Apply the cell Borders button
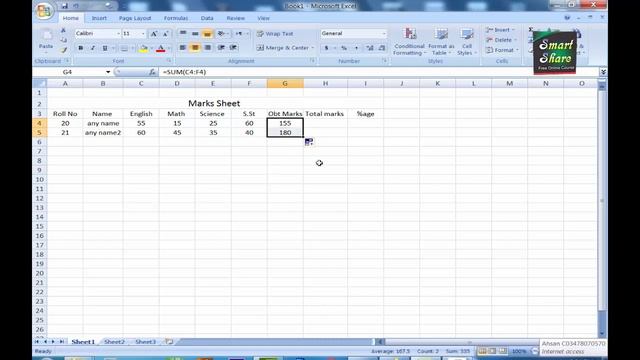The width and height of the screenshot is (640, 360). click(x=124, y=48)
